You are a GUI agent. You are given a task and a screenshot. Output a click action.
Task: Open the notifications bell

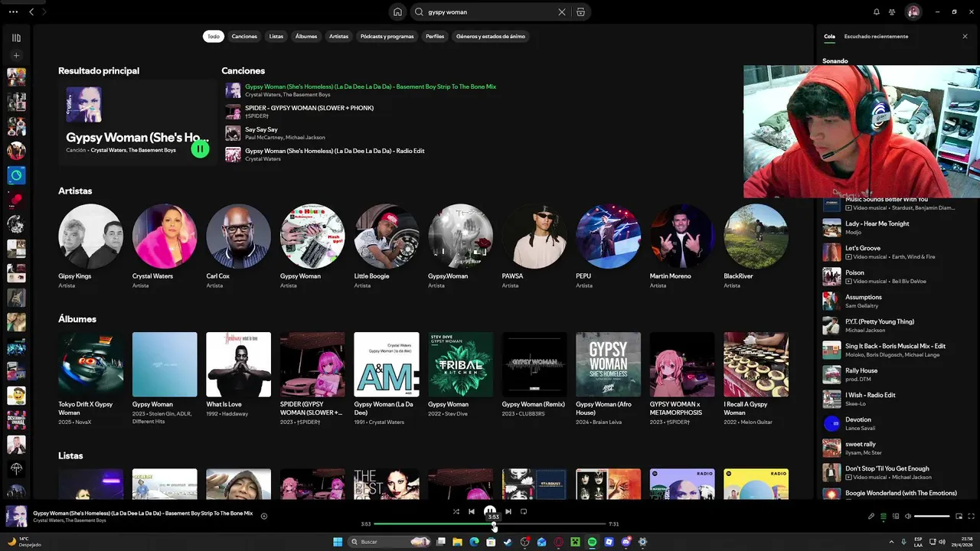tap(877, 12)
